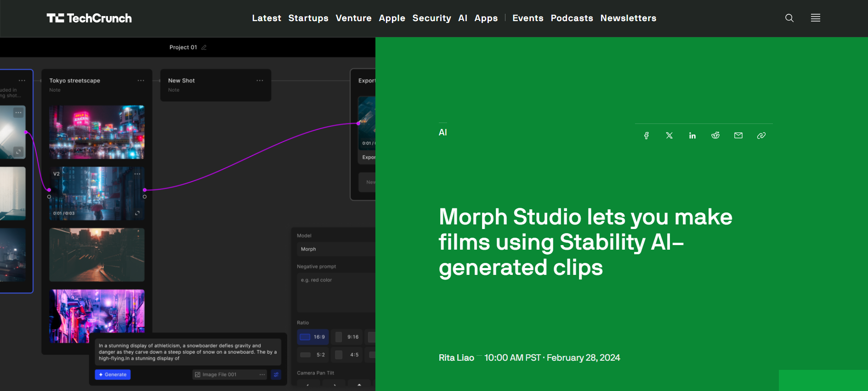The height and width of the screenshot is (391, 868).
Task: Share article via email icon
Action: coord(738,135)
